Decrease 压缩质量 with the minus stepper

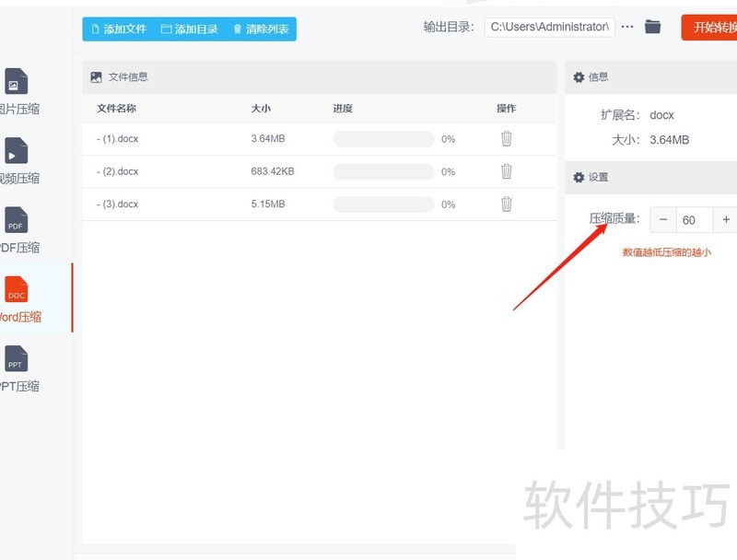point(662,220)
